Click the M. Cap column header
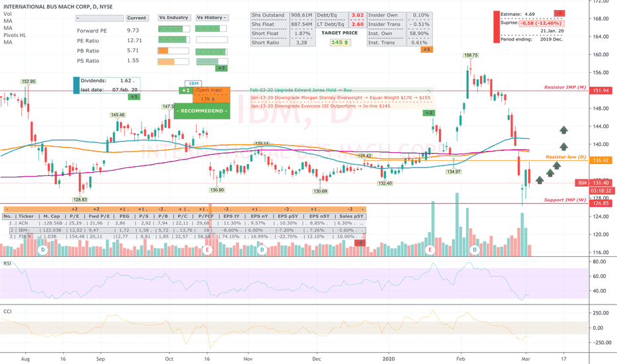 [52, 216]
